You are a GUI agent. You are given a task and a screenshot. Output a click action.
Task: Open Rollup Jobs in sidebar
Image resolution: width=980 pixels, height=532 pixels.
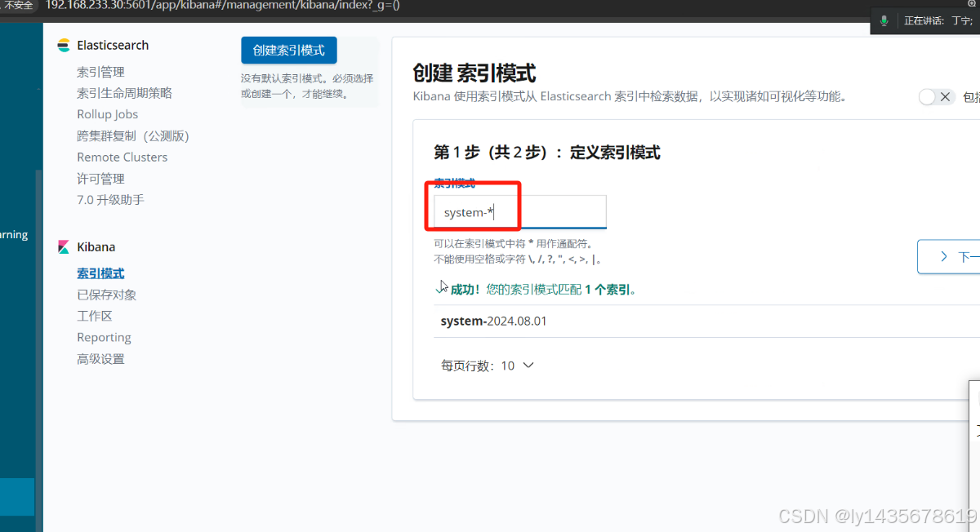pyautogui.click(x=108, y=114)
